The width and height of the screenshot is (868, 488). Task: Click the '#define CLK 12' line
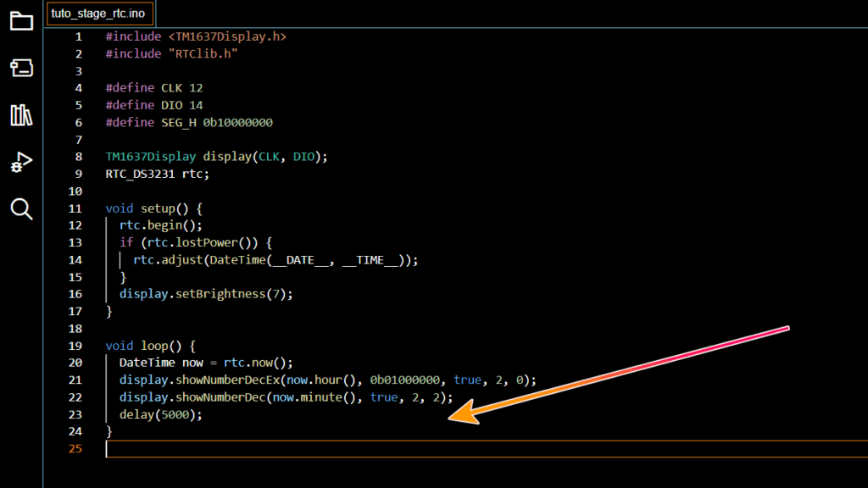pos(154,88)
